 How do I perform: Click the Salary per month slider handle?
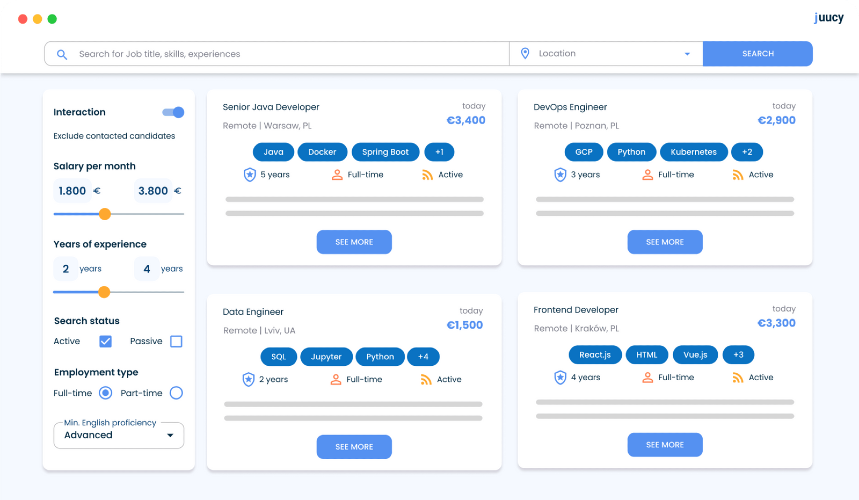click(x=105, y=214)
